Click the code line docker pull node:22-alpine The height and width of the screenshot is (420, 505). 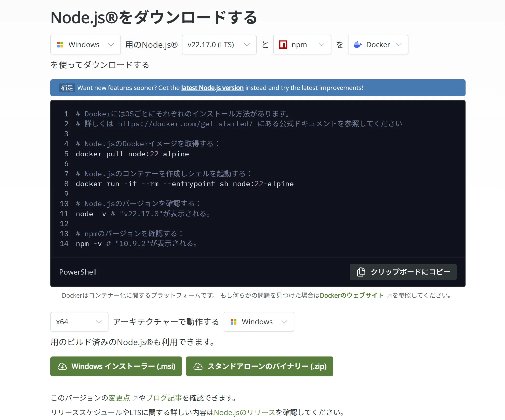(132, 154)
